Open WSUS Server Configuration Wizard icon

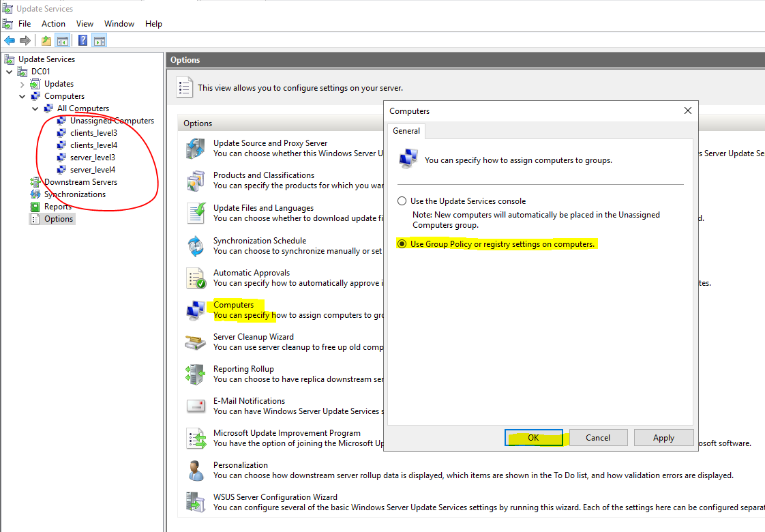tap(196, 502)
